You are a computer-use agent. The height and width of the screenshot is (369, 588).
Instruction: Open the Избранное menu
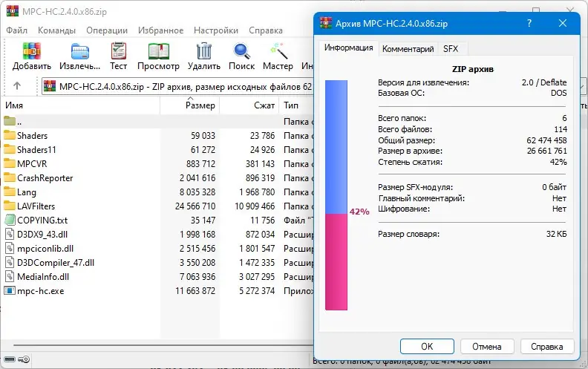(160, 30)
